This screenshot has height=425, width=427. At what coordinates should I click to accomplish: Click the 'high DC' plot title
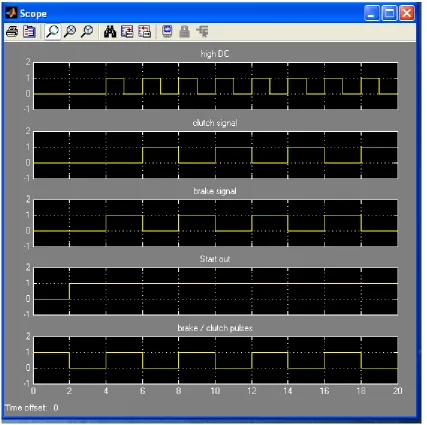tap(215, 54)
